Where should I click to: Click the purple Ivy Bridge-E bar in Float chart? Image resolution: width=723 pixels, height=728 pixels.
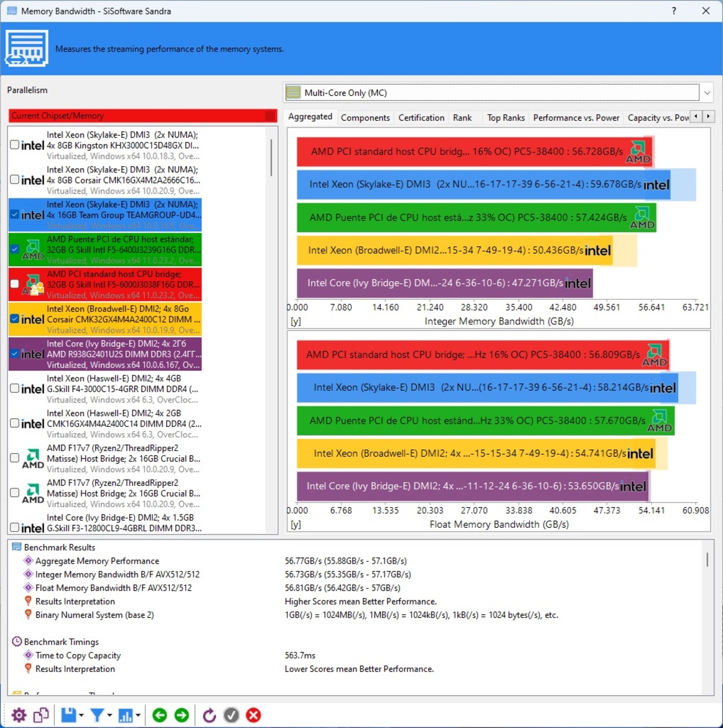[473, 487]
